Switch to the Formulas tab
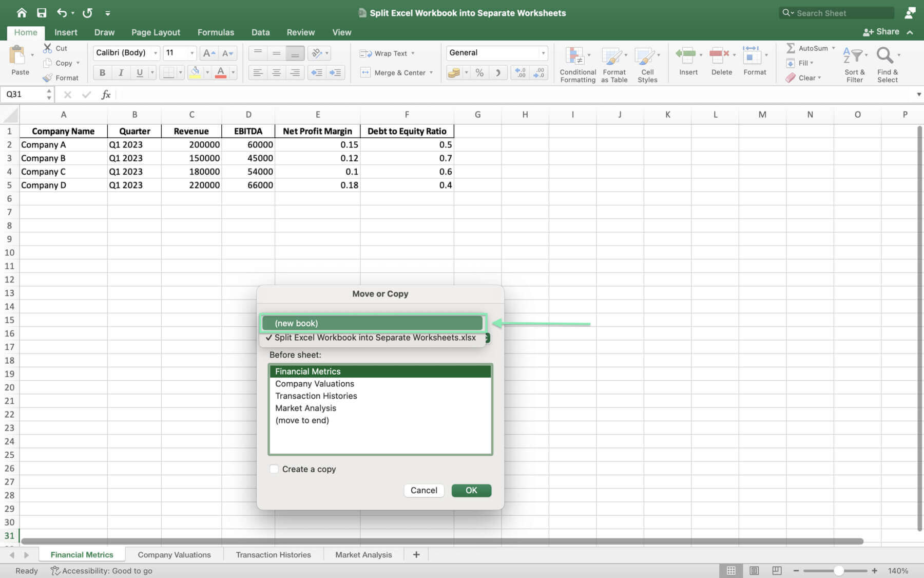Image resolution: width=924 pixels, height=578 pixels. point(216,32)
